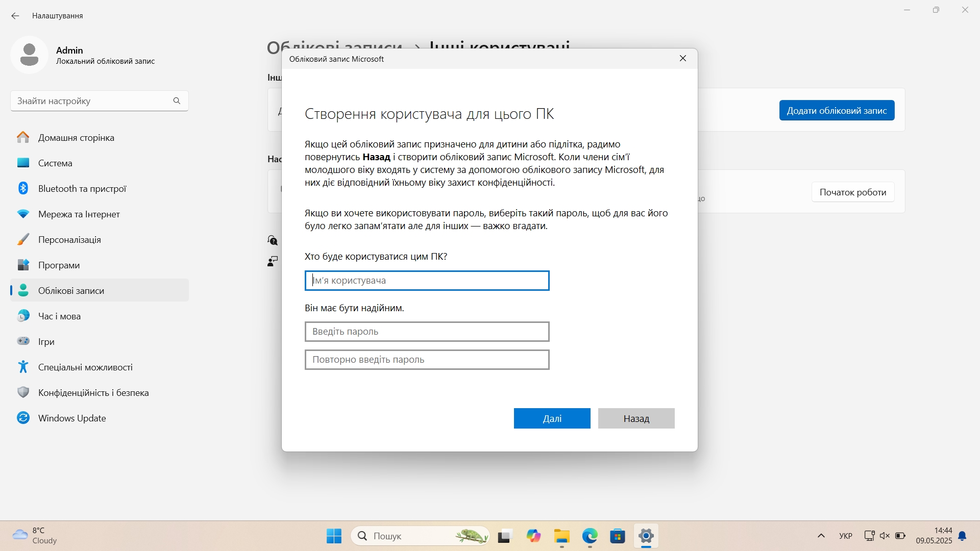980x551 pixels.
Task: Click the Персоналізація paintbrush icon
Action: coord(23,239)
